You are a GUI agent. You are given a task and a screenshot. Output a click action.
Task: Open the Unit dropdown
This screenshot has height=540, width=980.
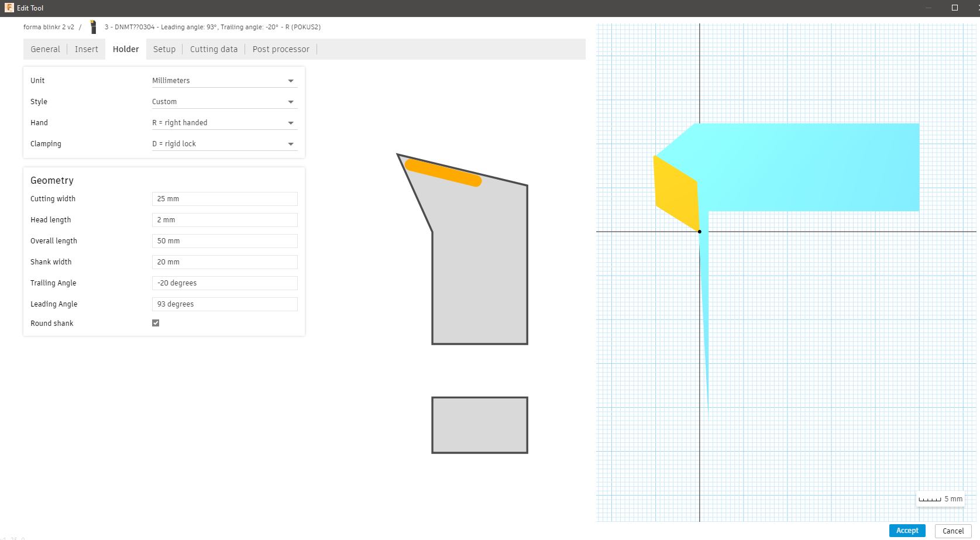coord(224,81)
